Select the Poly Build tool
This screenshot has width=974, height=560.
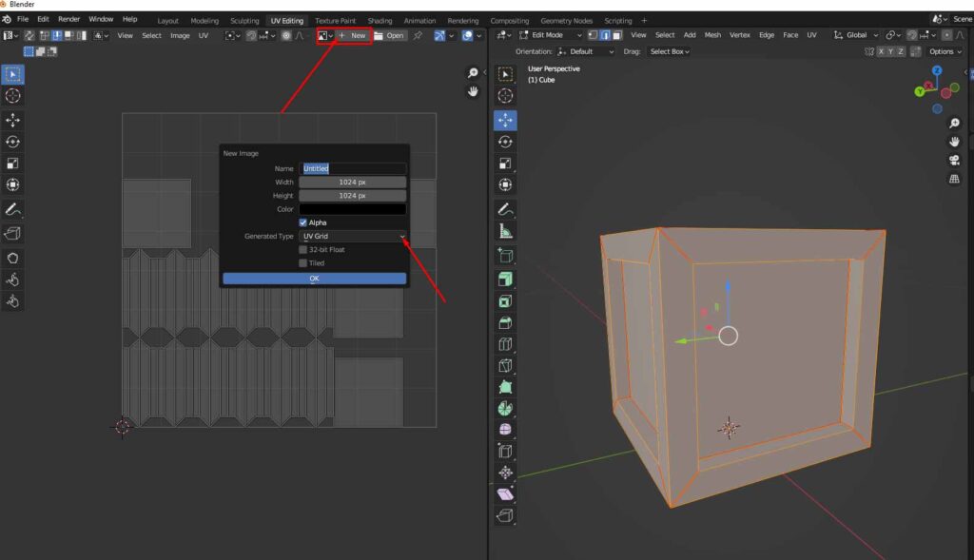tap(505, 387)
